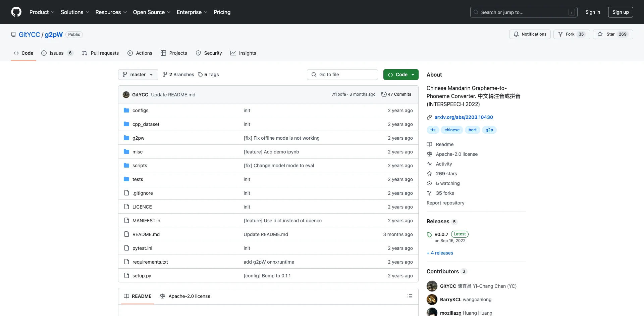
Task: Click the scripts folder icon
Action: [126, 166]
